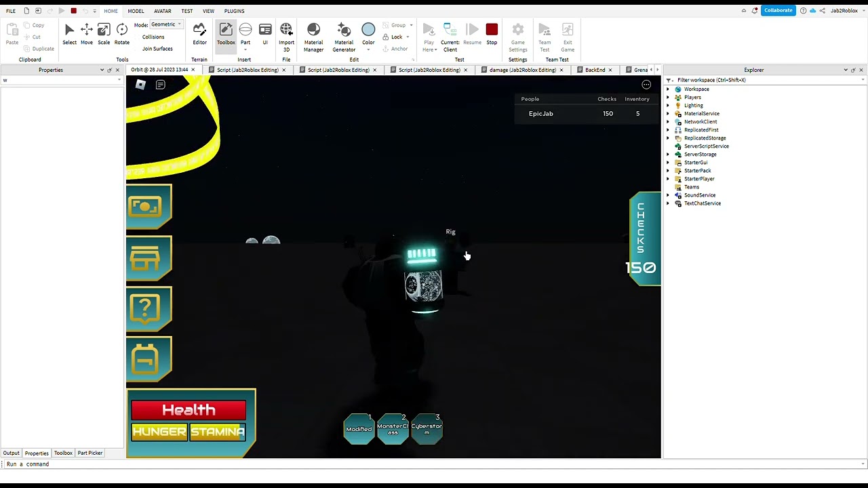Click the Health bar in game HUD

coord(189,410)
